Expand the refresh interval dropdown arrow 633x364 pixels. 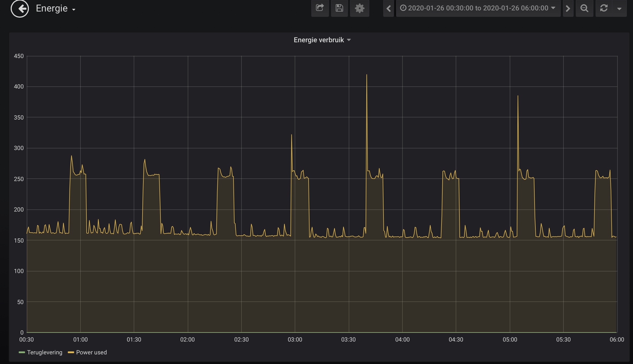[619, 9]
